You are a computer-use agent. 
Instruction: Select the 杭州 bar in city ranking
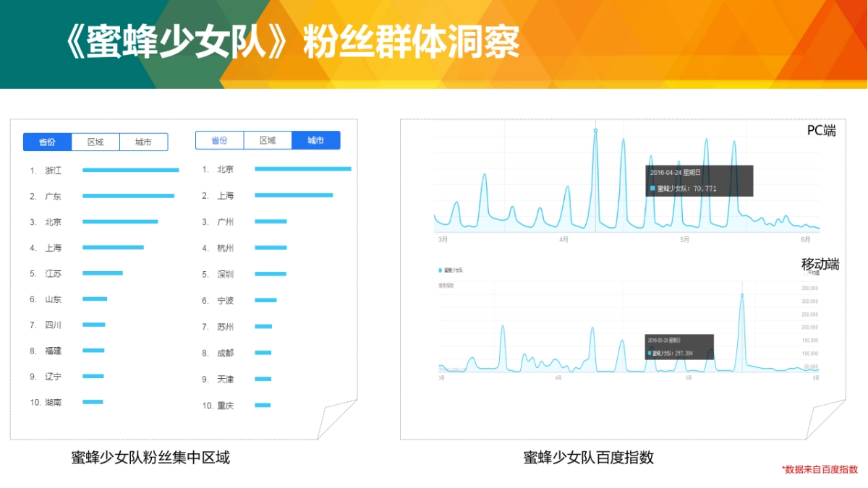click(271, 248)
